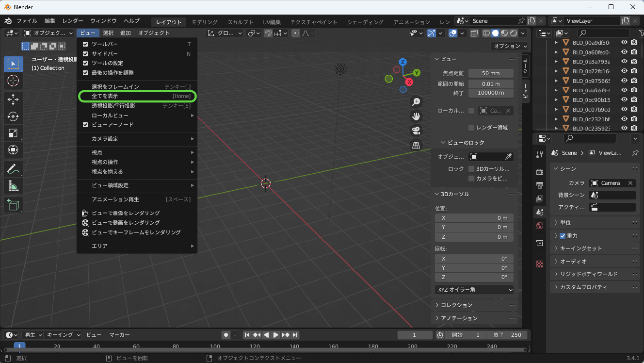
Task: Click the hand pan view icon
Action: (x=416, y=116)
